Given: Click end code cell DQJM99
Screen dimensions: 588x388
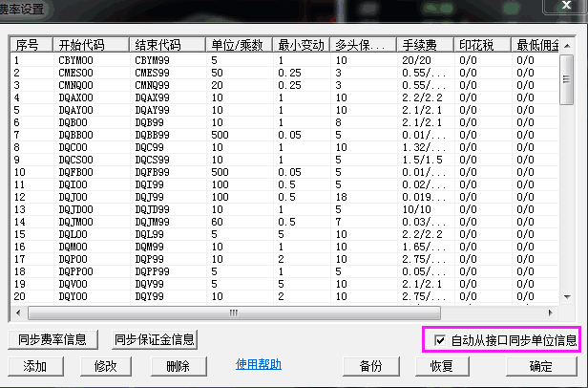Looking at the screenshot, I should click(153, 222).
